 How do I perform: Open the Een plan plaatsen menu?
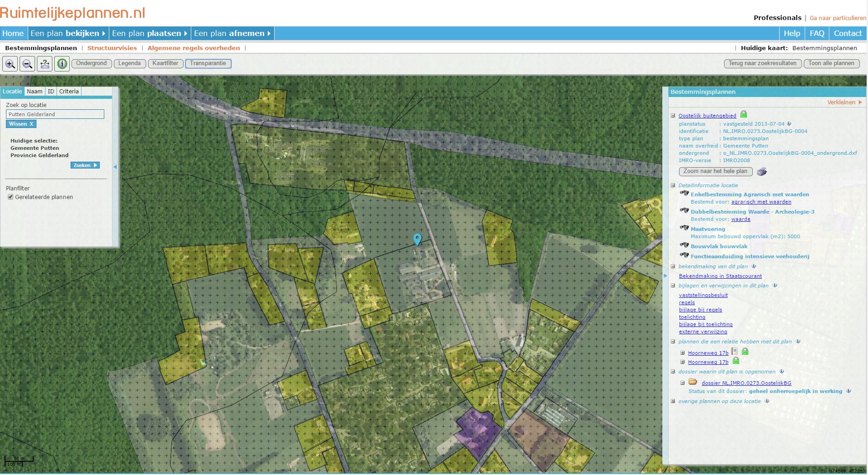(x=149, y=33)
